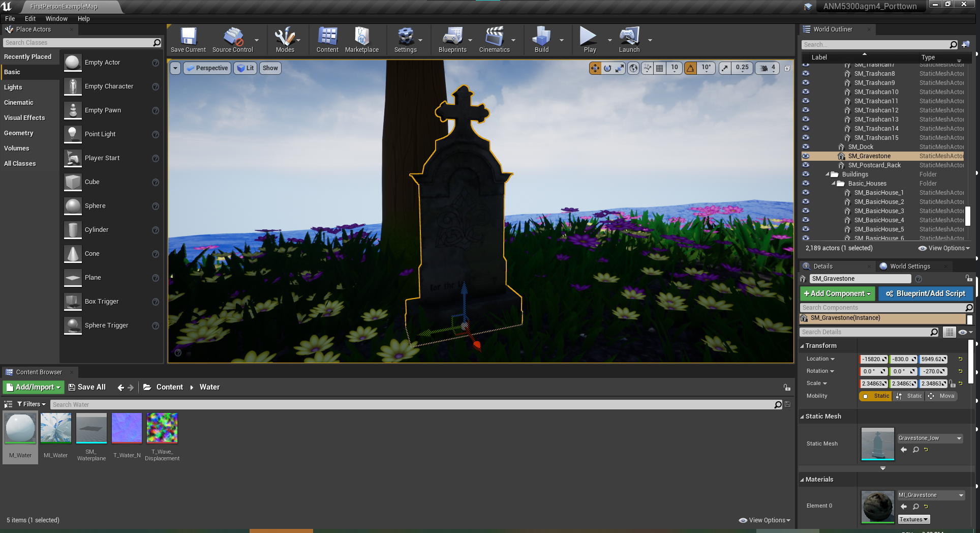This screenshot has width=980, height=533.
Task: Click the Play toolbar icon
Action: coord(590,40)
